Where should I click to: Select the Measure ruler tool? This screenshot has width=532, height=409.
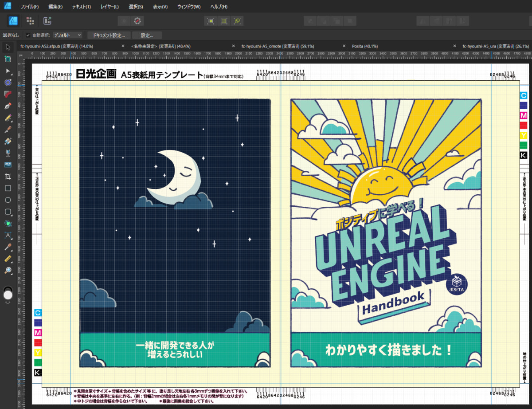tap(8, 259)
